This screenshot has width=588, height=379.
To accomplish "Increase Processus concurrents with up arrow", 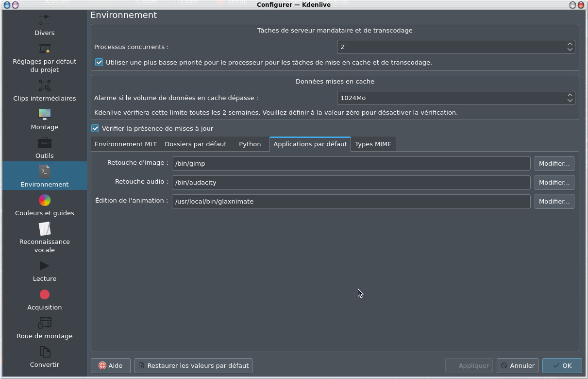I will click(x=570, y=44).
